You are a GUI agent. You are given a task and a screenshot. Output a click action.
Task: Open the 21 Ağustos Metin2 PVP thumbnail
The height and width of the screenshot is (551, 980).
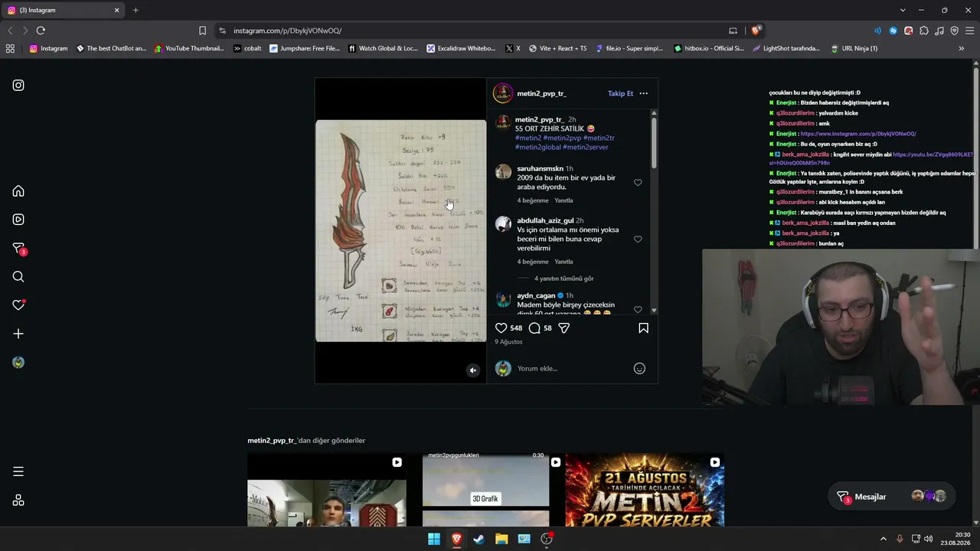645,490
